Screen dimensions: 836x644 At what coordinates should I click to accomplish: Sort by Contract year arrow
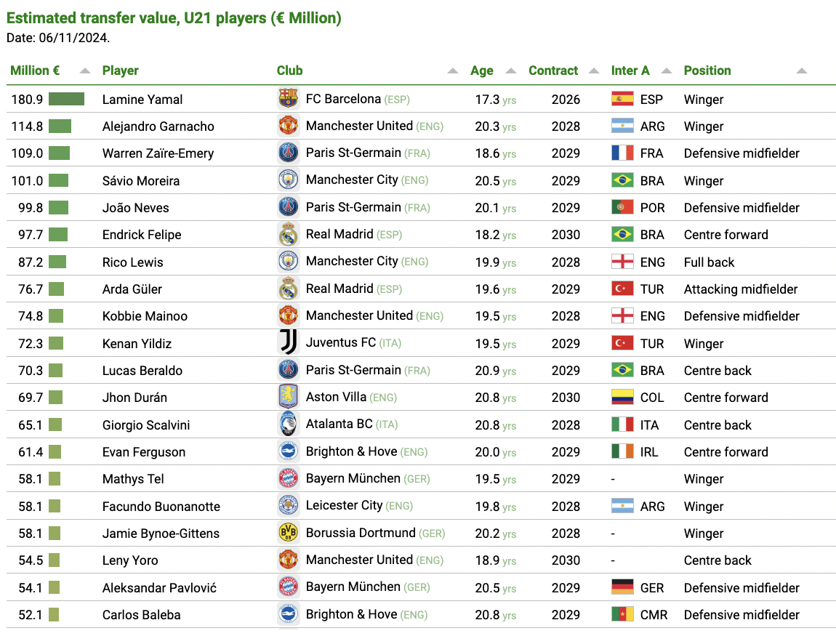pyautogui.click(x=594, y=71)
